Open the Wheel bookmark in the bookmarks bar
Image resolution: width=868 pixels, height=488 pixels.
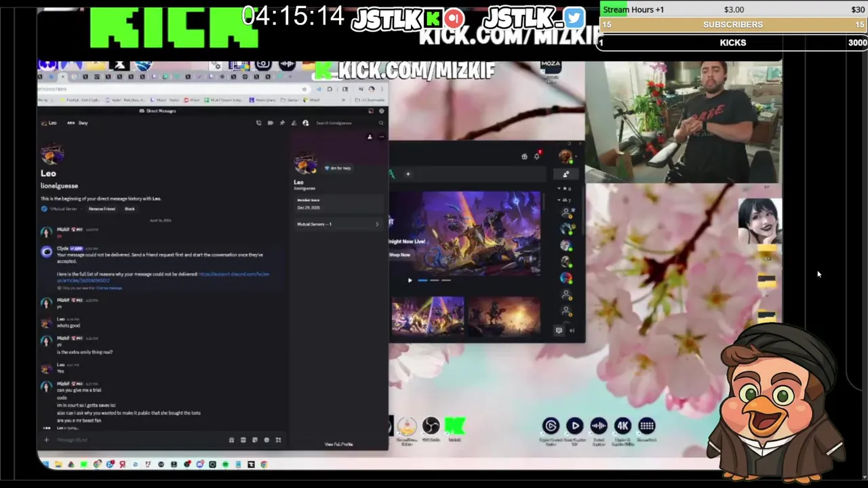pos(313,100)
